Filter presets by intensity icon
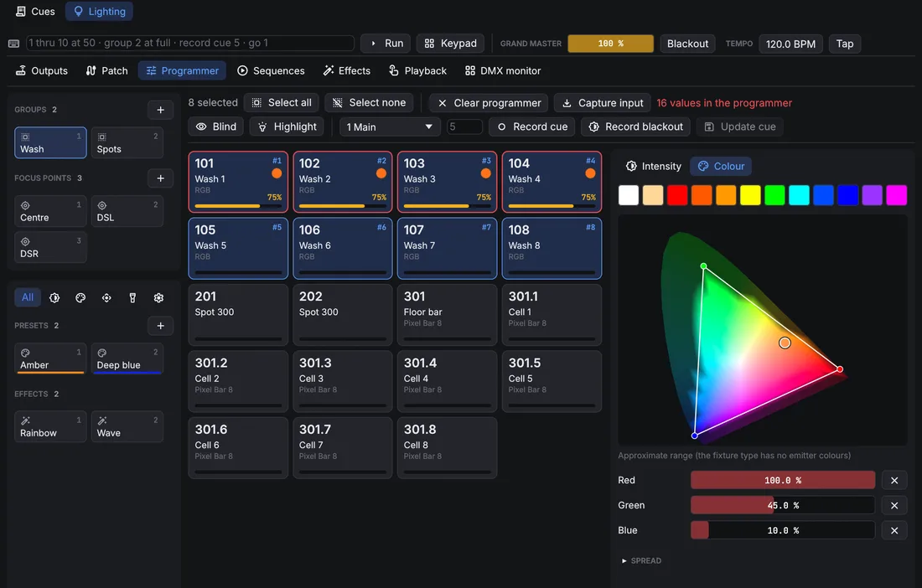This screenshot has height=588, width=922. (54, 298)
